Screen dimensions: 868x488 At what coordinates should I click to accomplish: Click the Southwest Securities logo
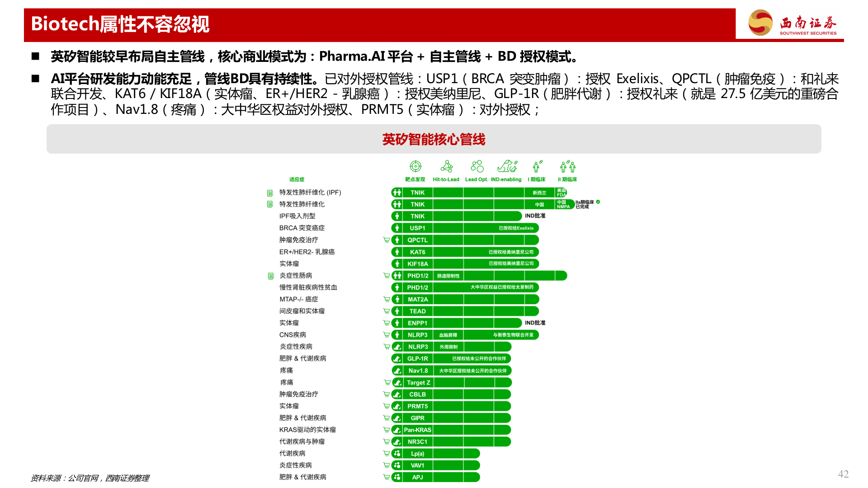[x=793, y=23]
